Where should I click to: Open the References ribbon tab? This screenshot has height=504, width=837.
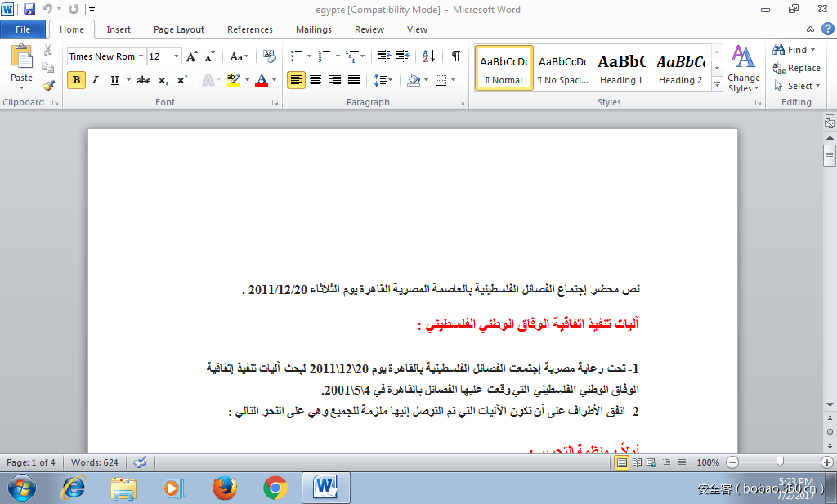[250, 29]
